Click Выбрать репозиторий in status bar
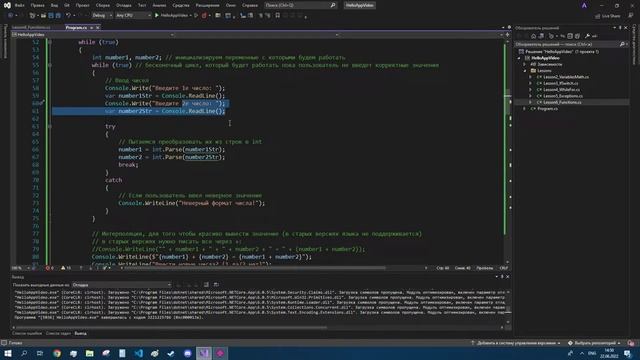The image size is (640, 360). click(x=594, y=343)
